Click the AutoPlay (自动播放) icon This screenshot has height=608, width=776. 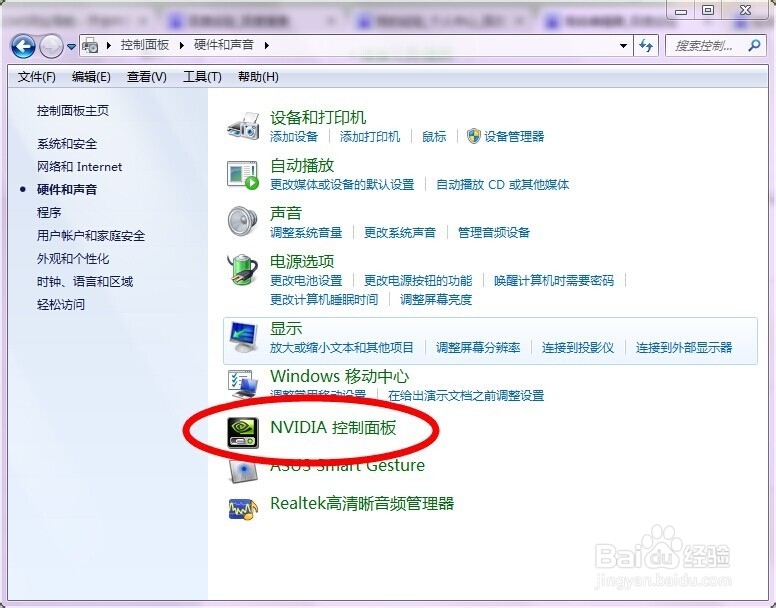click(x=243, y=175)
